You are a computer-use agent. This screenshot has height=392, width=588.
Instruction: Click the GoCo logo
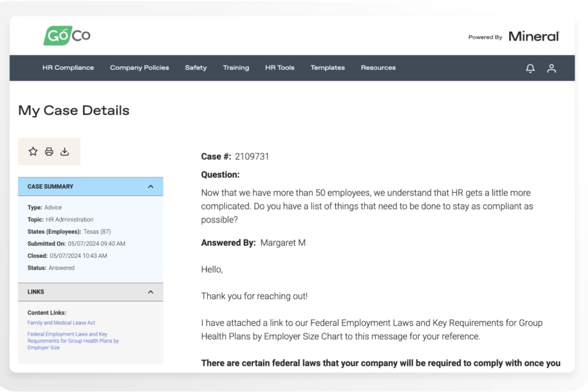click(x=67, y=35)
